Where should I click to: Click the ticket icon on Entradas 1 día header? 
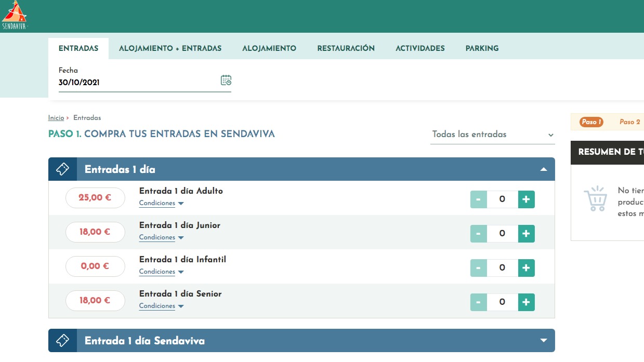click(x=62, y=169)
